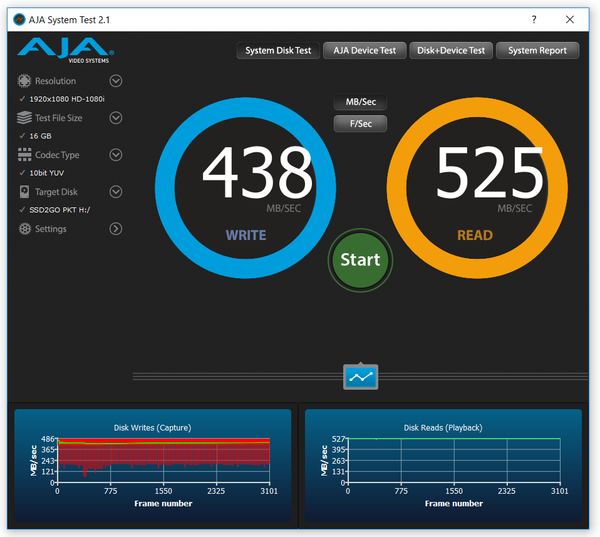
Task: Switch to AJA Device Test tab
Action: 365,51
